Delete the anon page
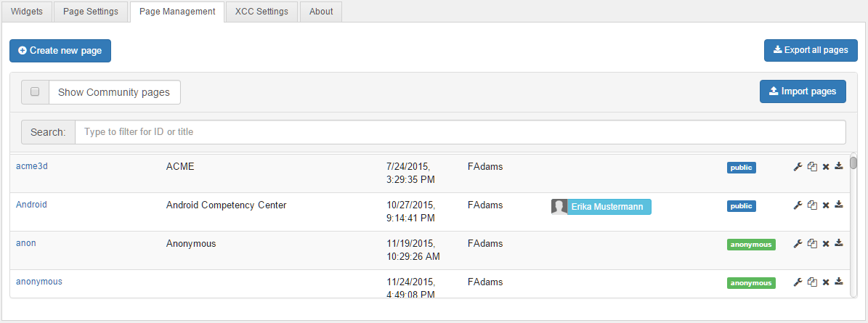 click(826, 244)
